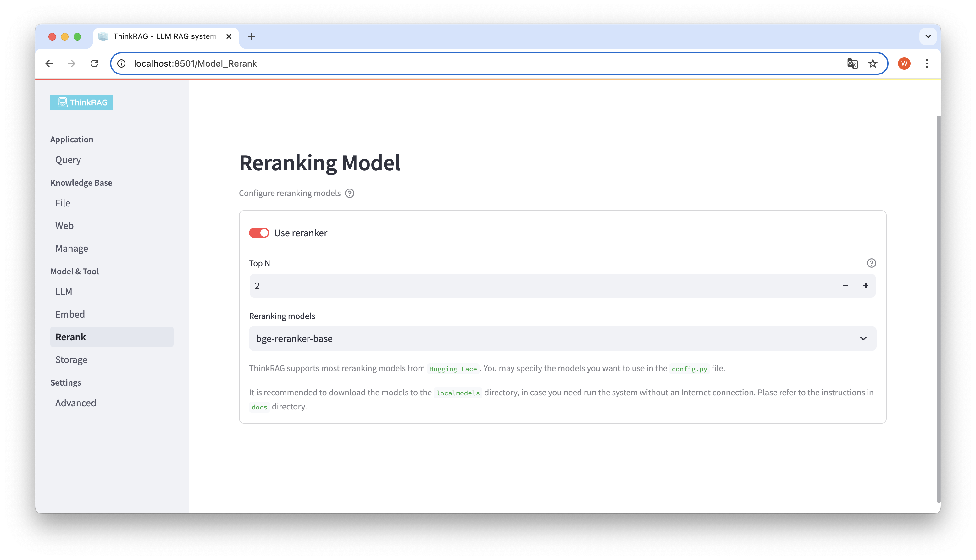Screen dimensions: 976x560
Task: Click help icon next to Configure reranking models
Action: click(349, 193)
